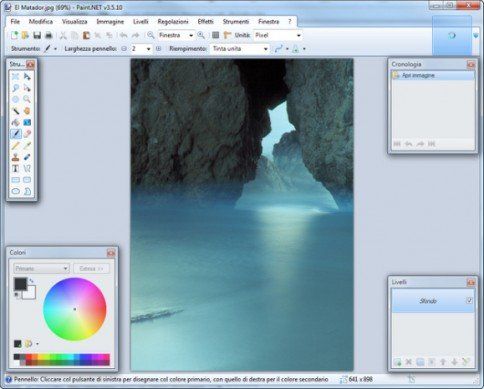Open the Unità Pixel dropdown

tap(278, 35)
